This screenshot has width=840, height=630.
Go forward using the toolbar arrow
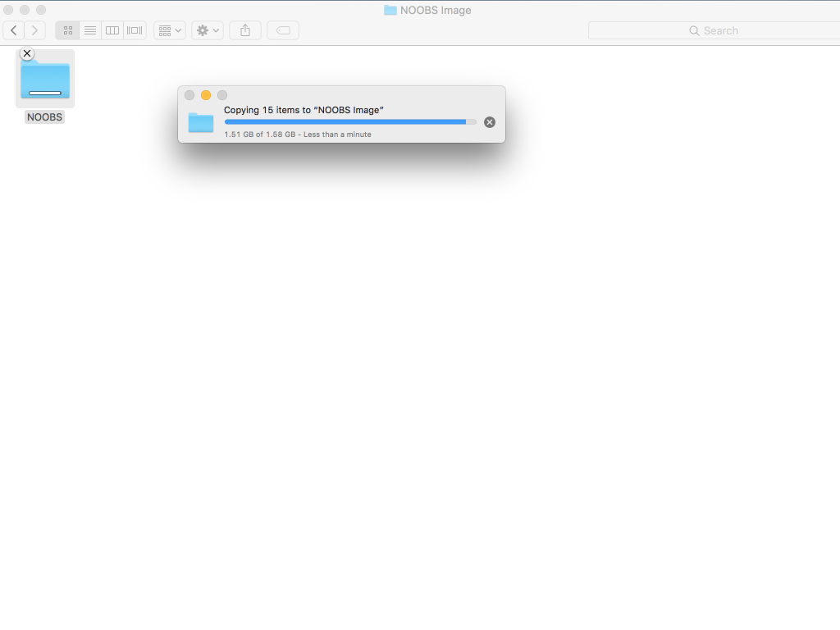tap(34, 30)
